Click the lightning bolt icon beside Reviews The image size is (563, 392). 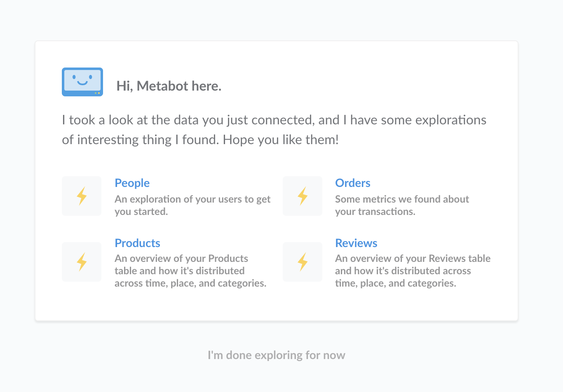303,262
